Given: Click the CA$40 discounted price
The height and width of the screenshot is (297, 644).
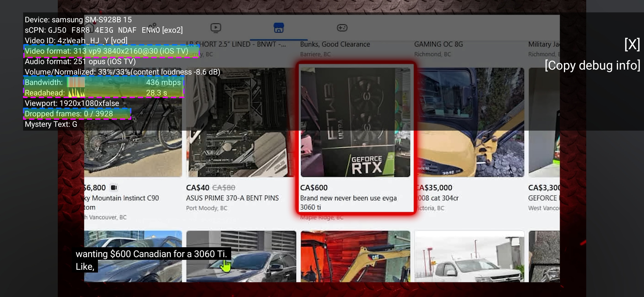Looking at the screenshot, I should tap(198, 188).
